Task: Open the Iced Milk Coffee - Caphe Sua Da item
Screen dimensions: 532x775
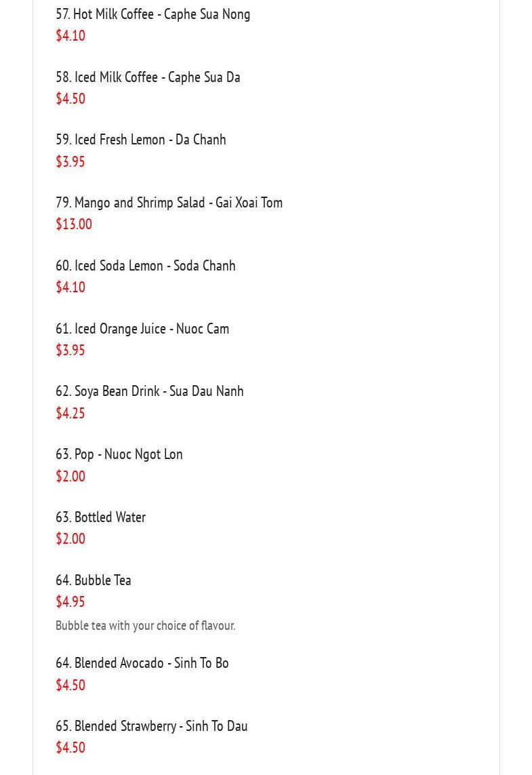Action: coord(148,77)
